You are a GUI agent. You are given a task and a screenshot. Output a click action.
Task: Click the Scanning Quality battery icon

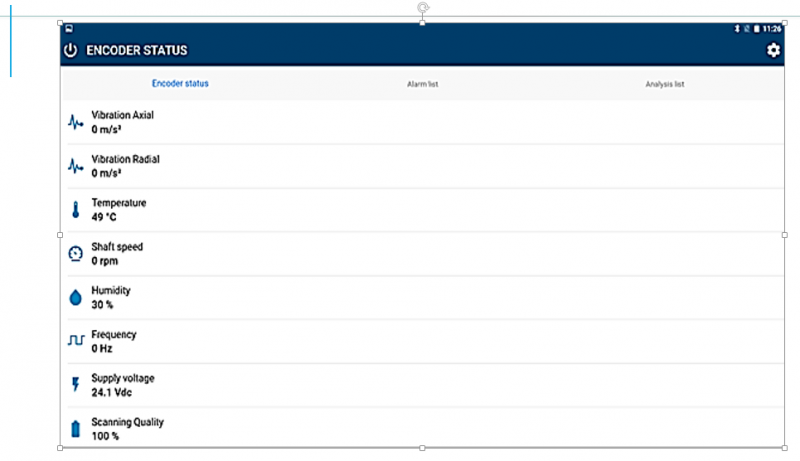tap(75, 429)
